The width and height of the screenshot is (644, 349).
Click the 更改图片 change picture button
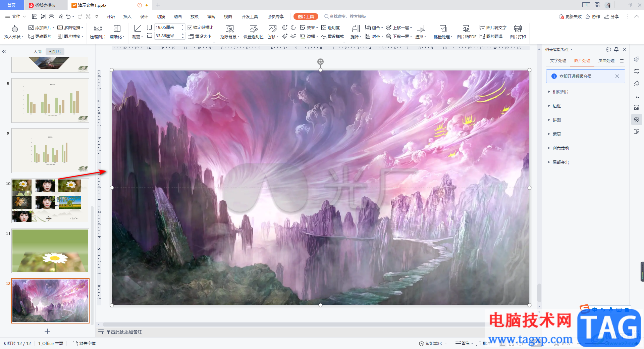[40, 36]
